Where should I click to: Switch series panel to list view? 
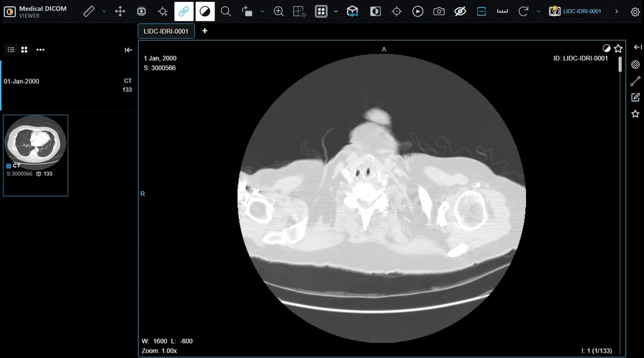[x=11, y=50]
